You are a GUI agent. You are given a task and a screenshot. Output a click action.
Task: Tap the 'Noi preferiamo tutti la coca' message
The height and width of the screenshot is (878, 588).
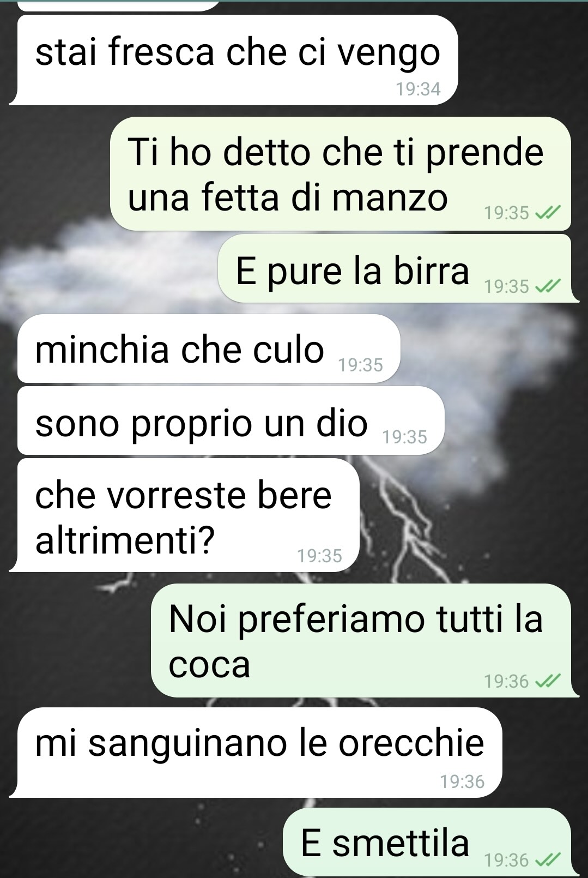click(x=364, y=640)
